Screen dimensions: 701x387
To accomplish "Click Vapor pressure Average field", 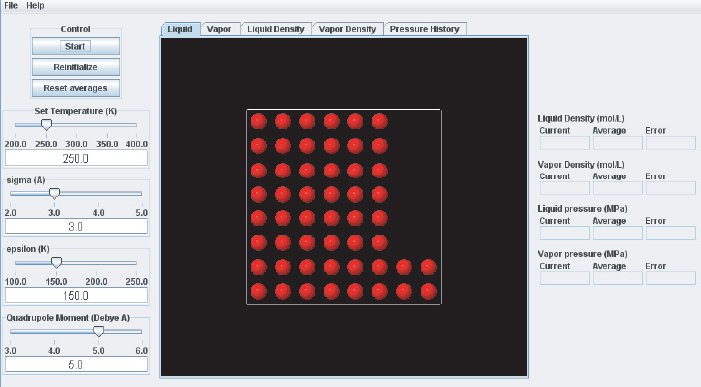I will click(617, 278).
